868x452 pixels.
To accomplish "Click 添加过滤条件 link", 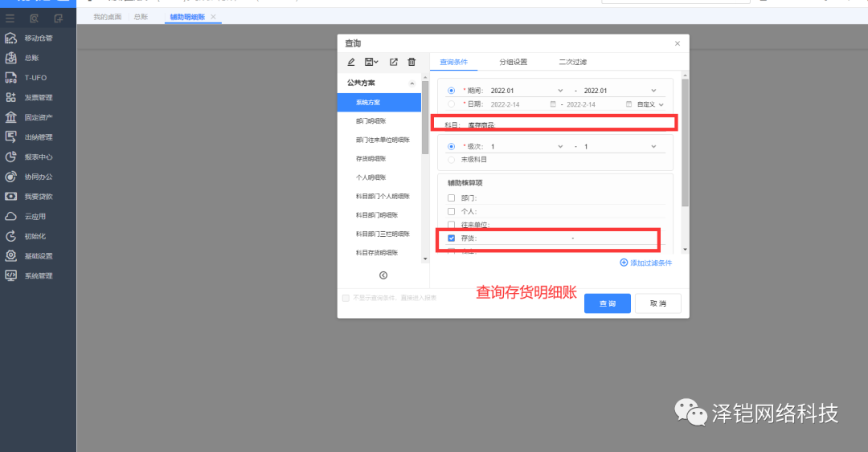I will pos(646,263).
